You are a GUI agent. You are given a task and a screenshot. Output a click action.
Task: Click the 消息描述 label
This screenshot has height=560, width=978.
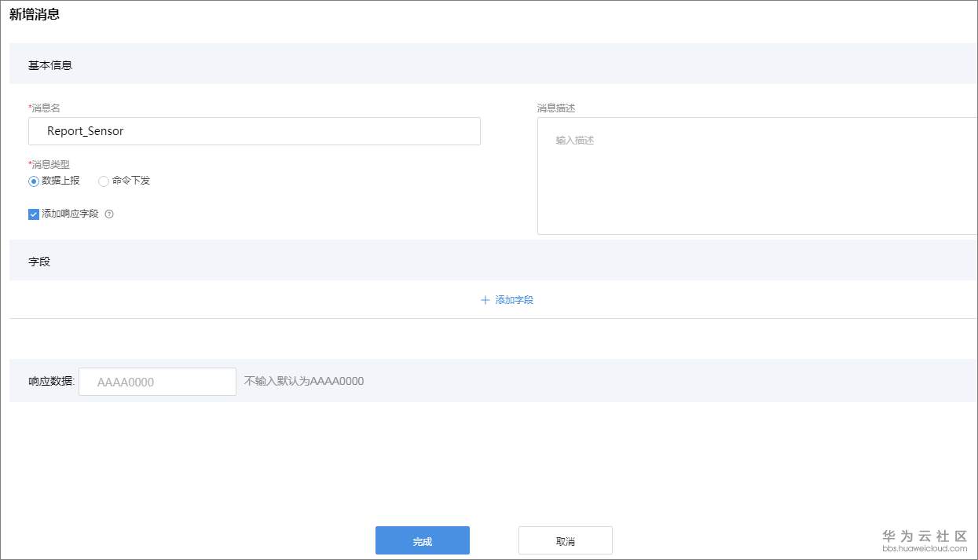[556, 108]
